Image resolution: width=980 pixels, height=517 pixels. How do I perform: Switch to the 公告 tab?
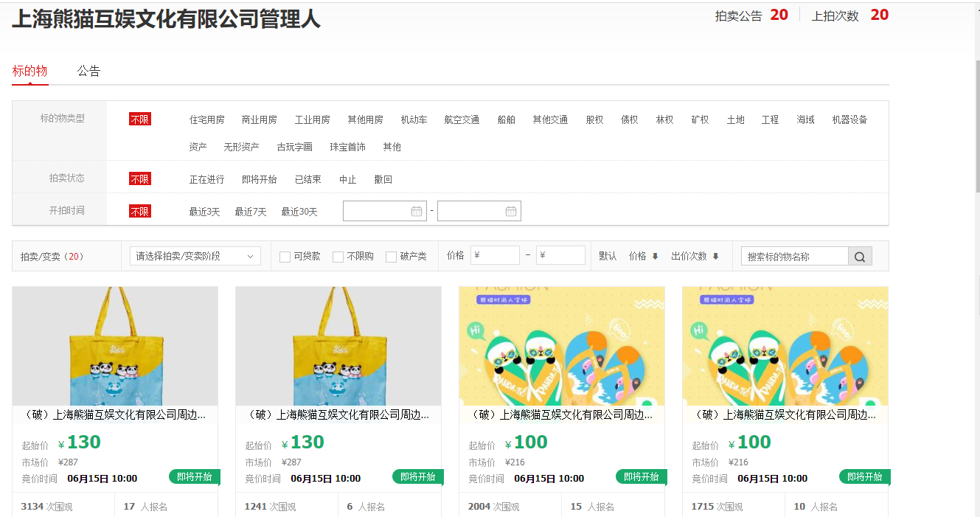coord(88,71)
